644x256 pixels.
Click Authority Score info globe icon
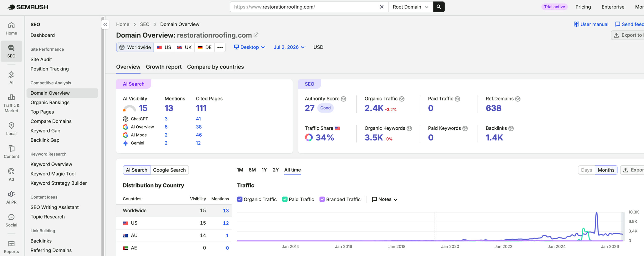point(343,99)
